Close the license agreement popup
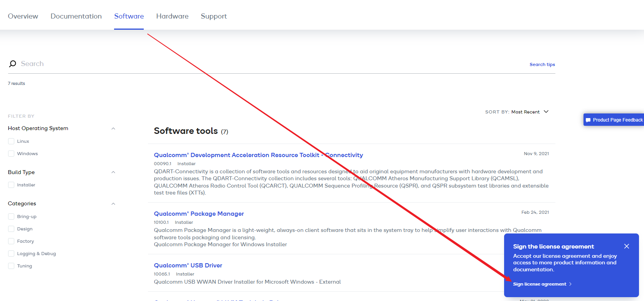The width and height of the screenshot is (644, 301). click(x=627, y=246)
